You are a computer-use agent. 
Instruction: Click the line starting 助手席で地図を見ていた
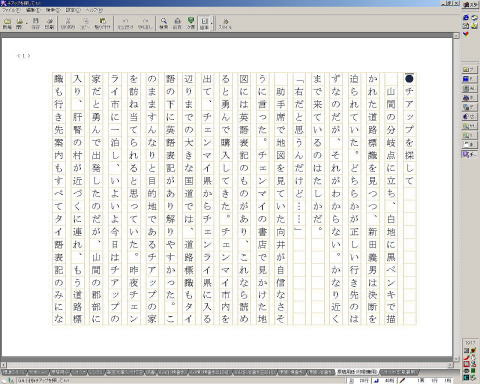281,206
